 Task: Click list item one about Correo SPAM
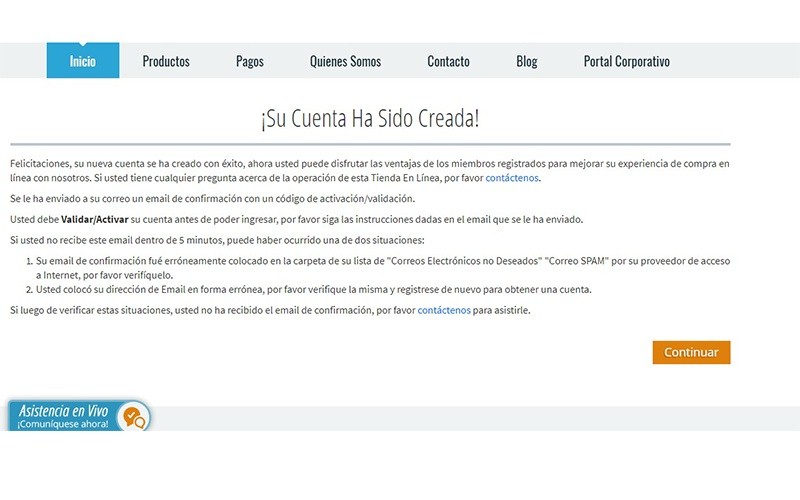point(380,266)
